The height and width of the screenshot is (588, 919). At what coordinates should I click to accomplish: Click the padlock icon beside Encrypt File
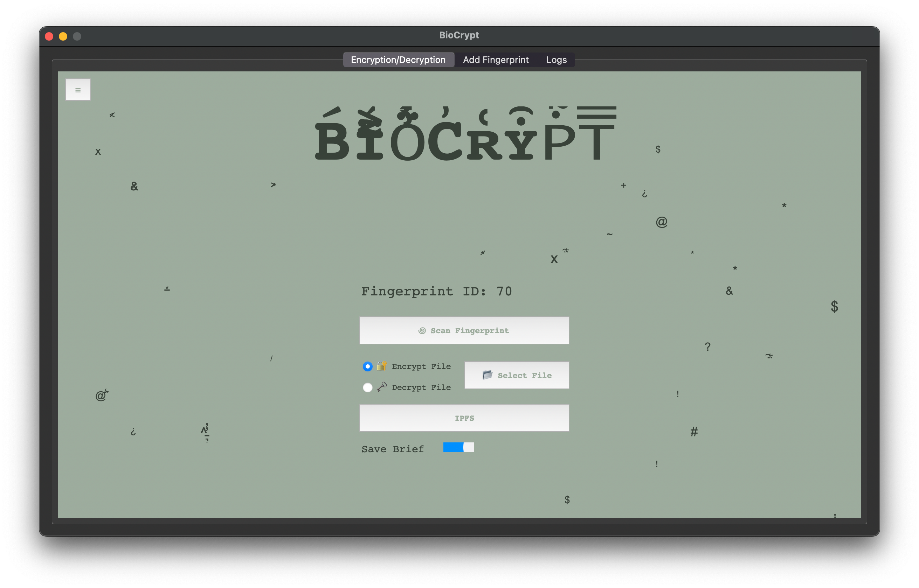point(381,366)
